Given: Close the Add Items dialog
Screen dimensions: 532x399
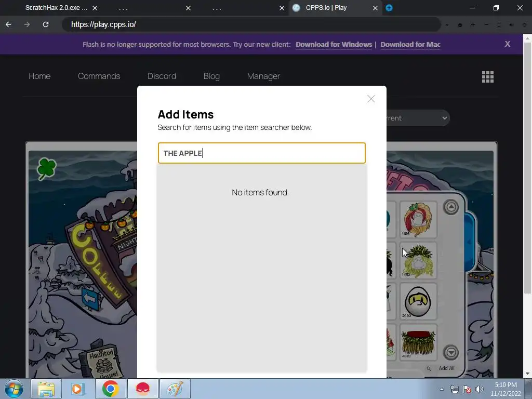Looking at the screenshot, I should (x=371, y=99).
